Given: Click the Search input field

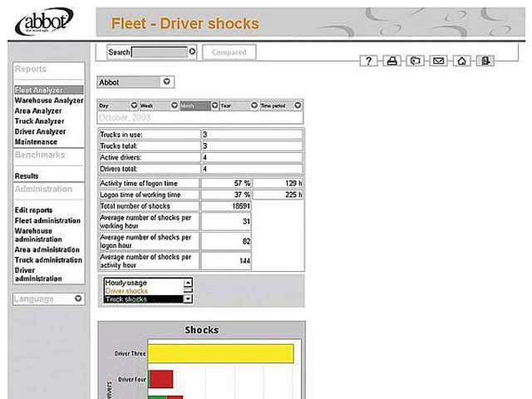Looking at the screenshot, I should [160, 52].
